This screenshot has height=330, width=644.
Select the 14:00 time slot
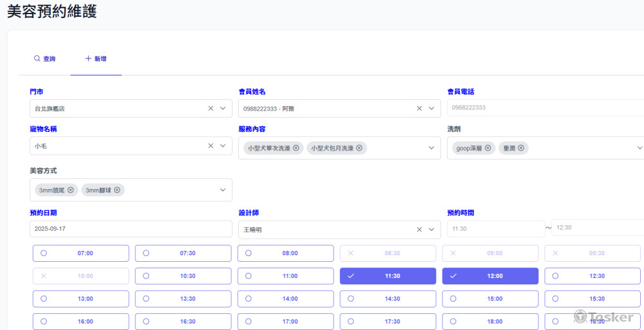285,299
